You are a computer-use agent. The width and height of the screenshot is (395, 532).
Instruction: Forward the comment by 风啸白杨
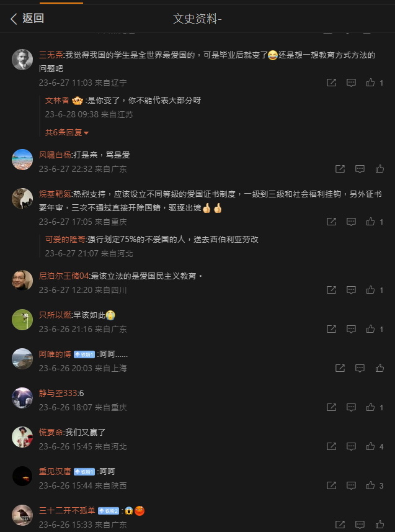tap(340, 169)
